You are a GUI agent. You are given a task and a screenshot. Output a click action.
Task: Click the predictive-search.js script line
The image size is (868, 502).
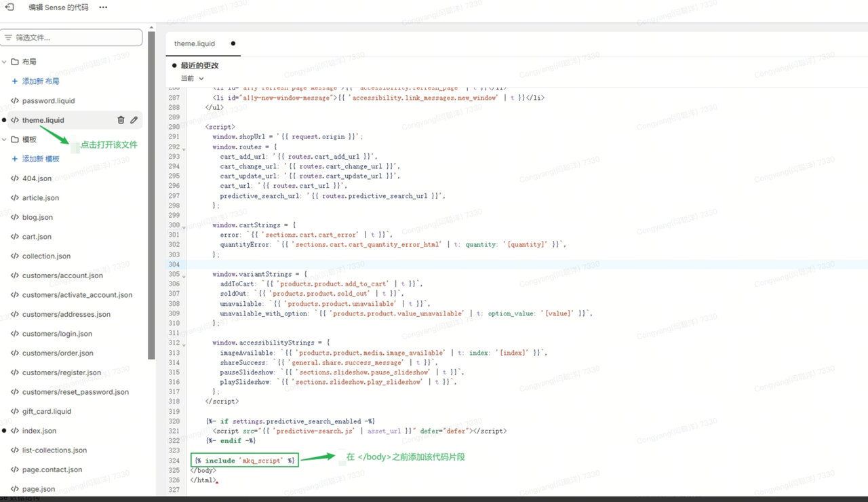pos(359,431)
